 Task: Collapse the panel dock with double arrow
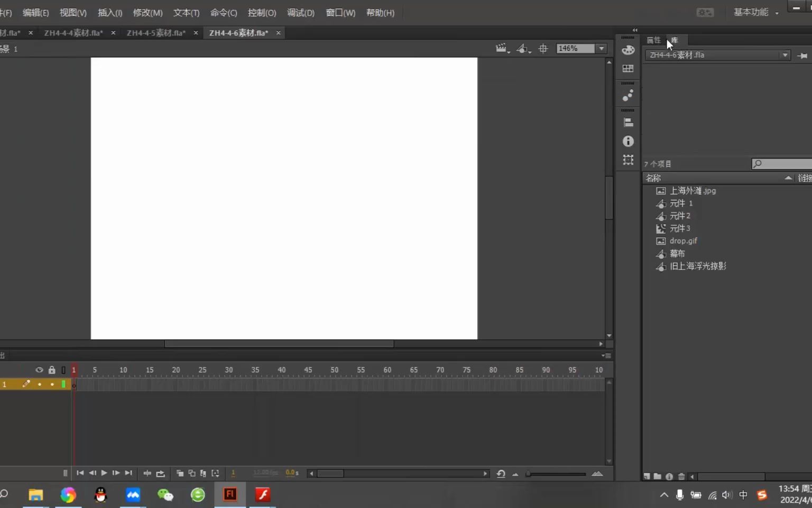click(x=635, y=30)
